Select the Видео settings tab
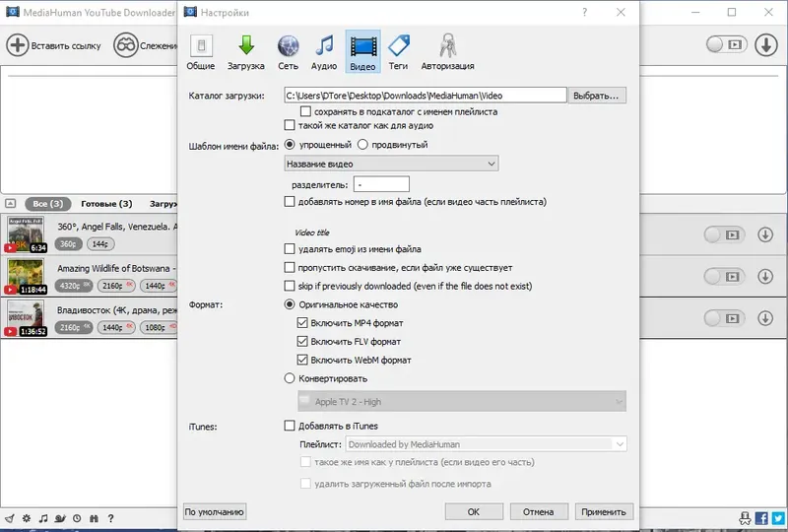The image size is (788, 532). 362,52
